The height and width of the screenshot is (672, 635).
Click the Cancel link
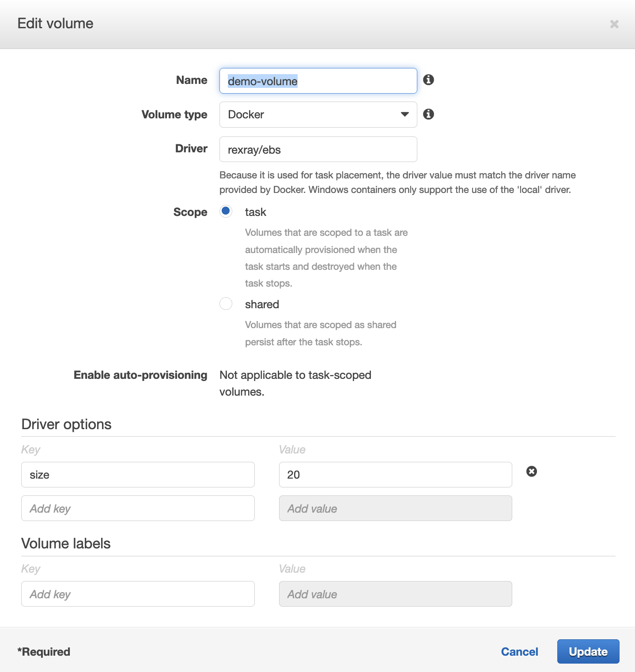[519, 651]
